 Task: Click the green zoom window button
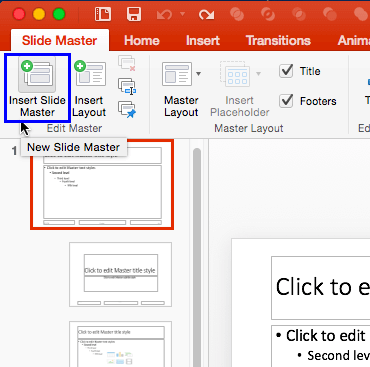pyautogui.click(x=59, y=14)
